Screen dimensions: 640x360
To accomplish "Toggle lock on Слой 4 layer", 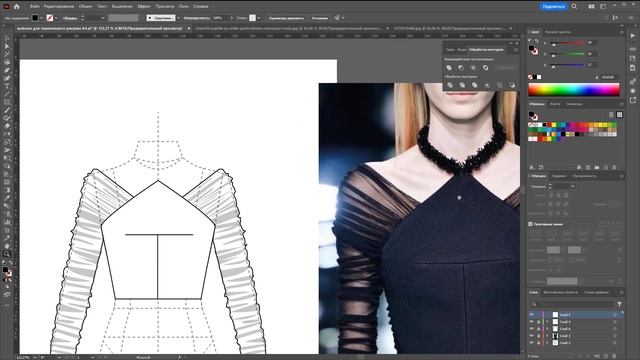I will pyautogui.click(x=538, y=322).
